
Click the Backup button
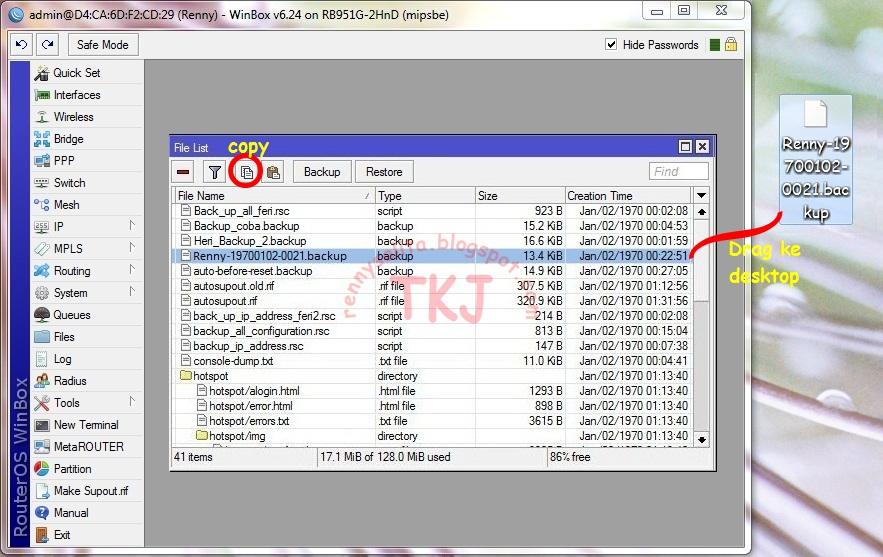322,172
